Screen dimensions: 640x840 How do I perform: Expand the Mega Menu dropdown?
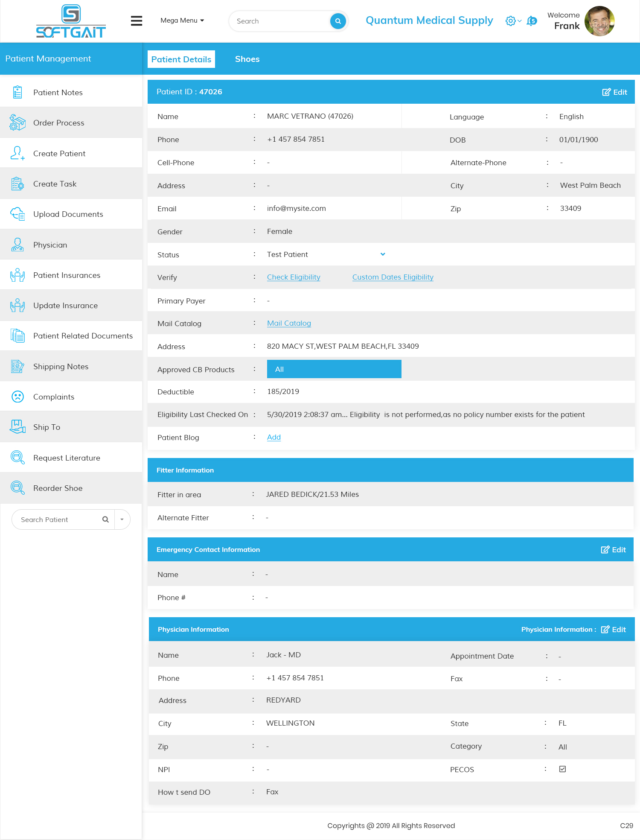[x=182, y=20]
